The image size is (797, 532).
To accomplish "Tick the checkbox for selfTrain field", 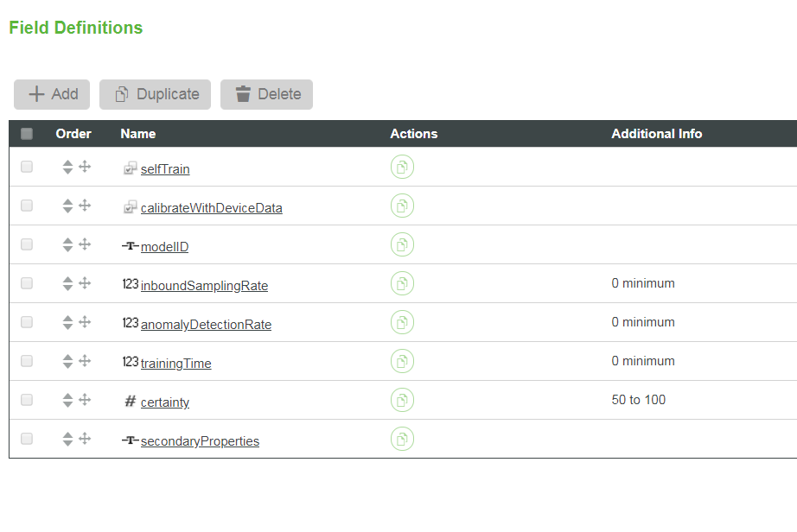I will [27, 167].
